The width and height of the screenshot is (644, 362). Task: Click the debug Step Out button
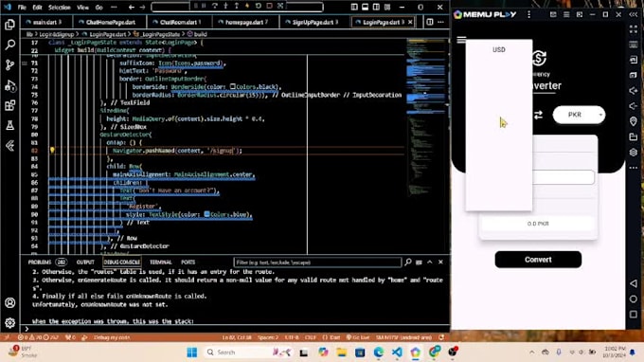pyautogui.click(x=236, y=6)
